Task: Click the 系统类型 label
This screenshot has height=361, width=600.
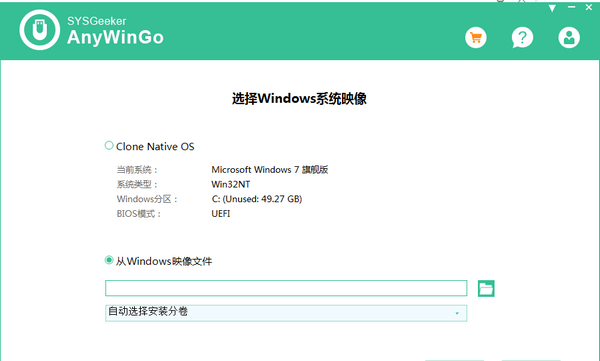Action: pos(137,185)
